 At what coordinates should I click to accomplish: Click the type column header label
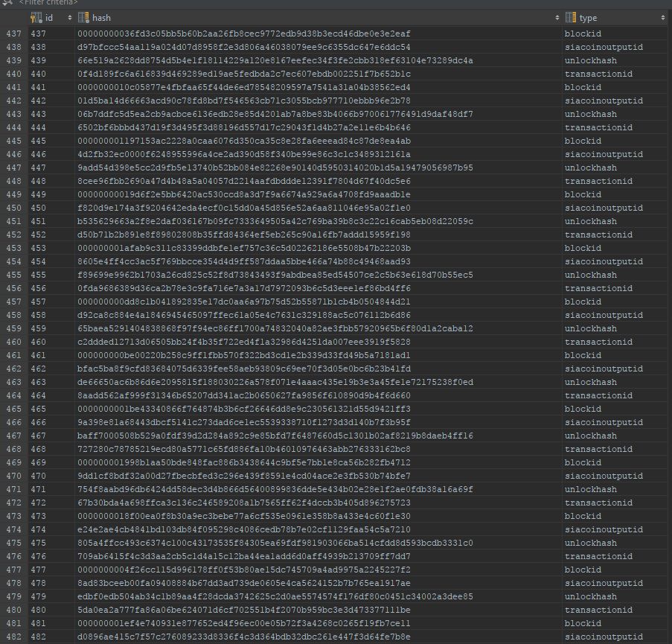588,18
